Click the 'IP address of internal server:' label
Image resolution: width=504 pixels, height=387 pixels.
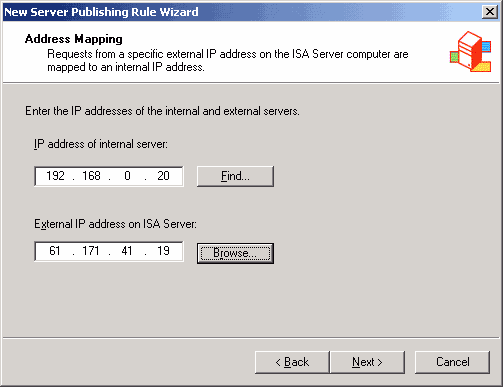click(x=101, y=144)
